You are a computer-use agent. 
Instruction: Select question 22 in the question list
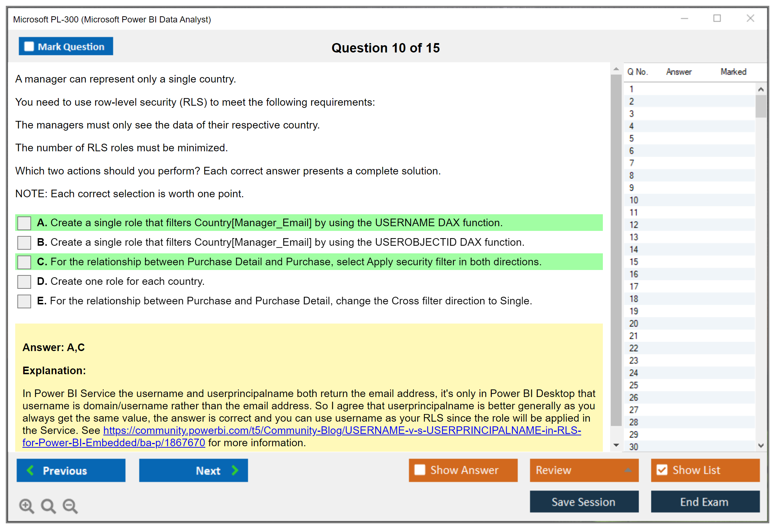pos(634,348)
